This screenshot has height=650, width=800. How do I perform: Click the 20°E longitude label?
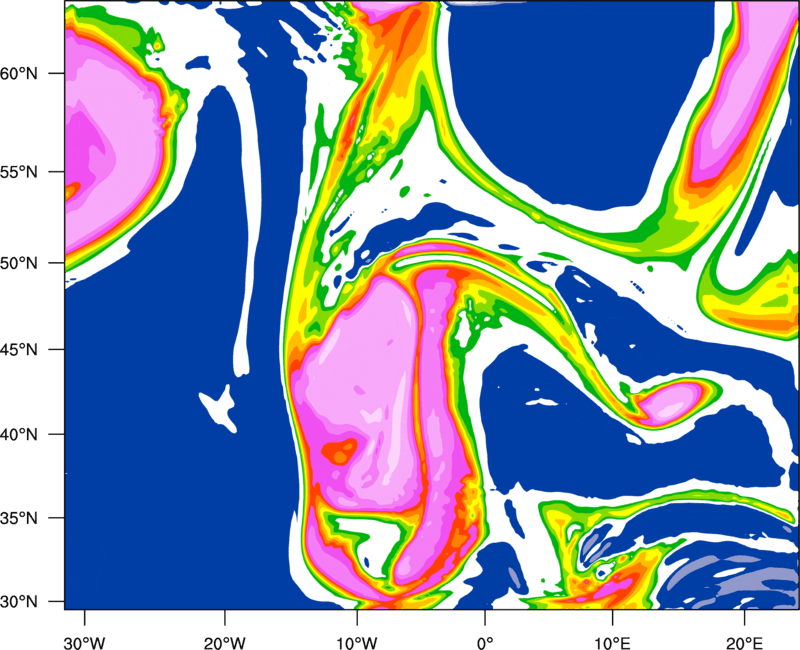[744, 643]
